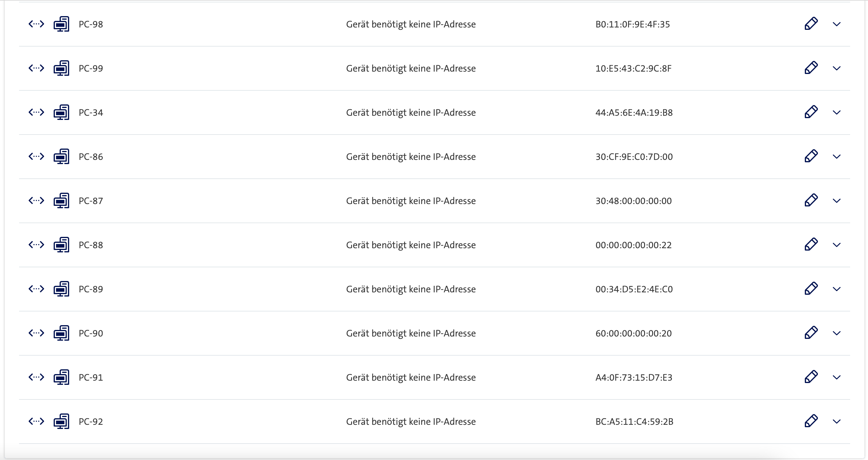The height and width of the screenshot is (460, 868).
Task: Expand the PC-92 entry chevron
Action: 836,422
